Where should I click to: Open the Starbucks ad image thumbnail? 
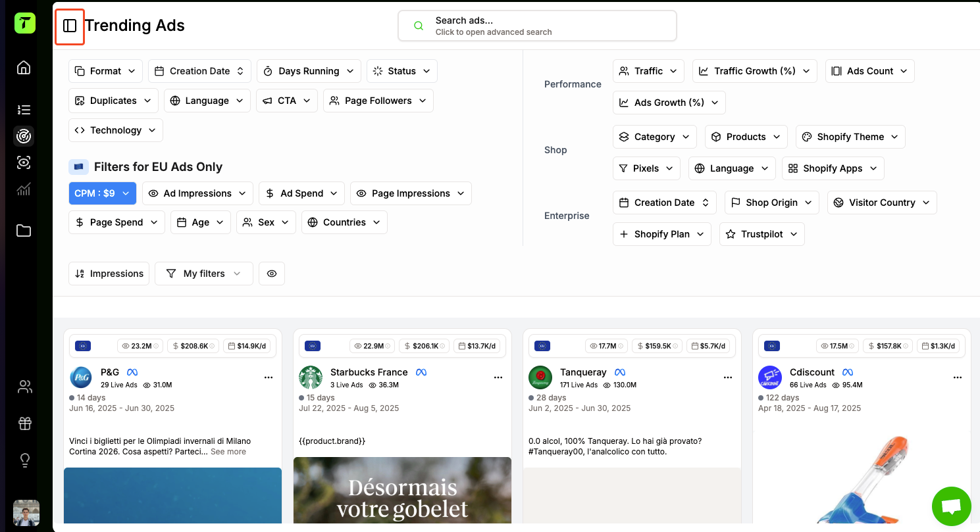tap(402, 493)
